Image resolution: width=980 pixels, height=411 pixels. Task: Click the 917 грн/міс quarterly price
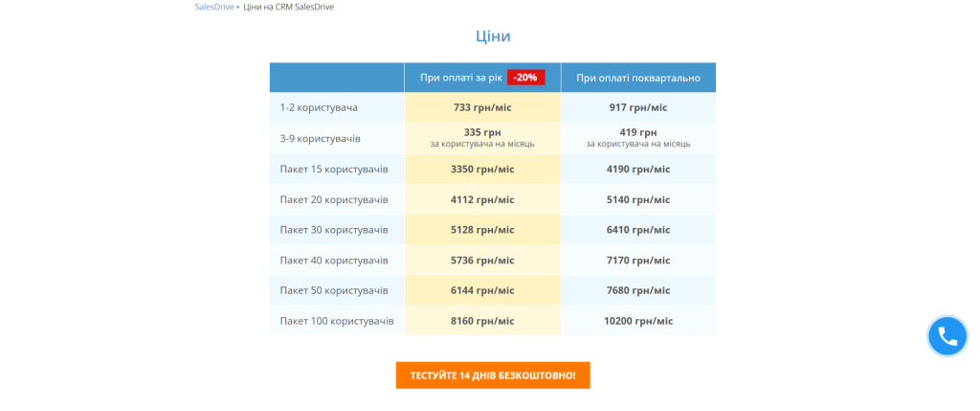(638, 107)
